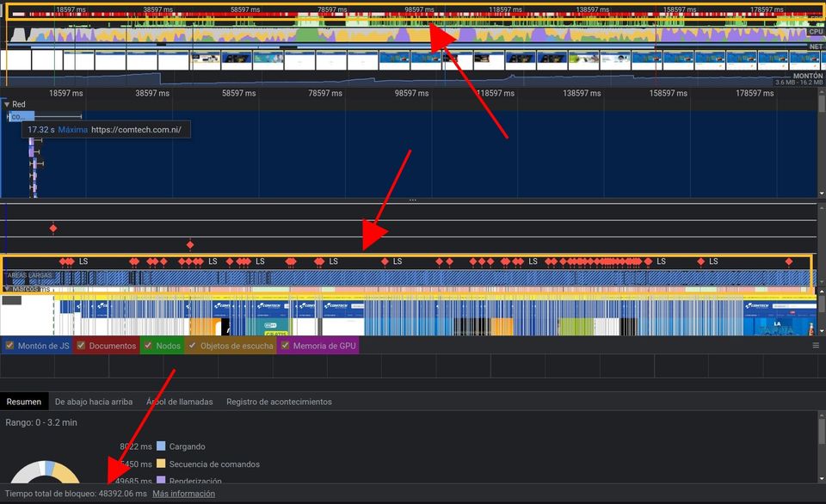Select the lone red diamond below 38597 ms
This screenshot has width=826, height=504.
[190, 244]
